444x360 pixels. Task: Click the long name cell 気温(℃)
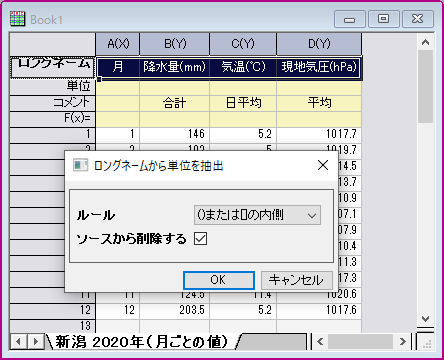(x=243, y=68)
